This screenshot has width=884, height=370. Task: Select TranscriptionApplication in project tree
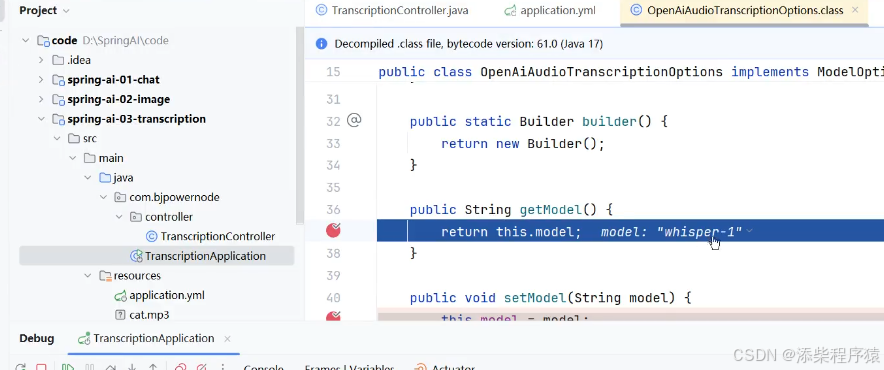pyautogui.click(x=205, y=256)
